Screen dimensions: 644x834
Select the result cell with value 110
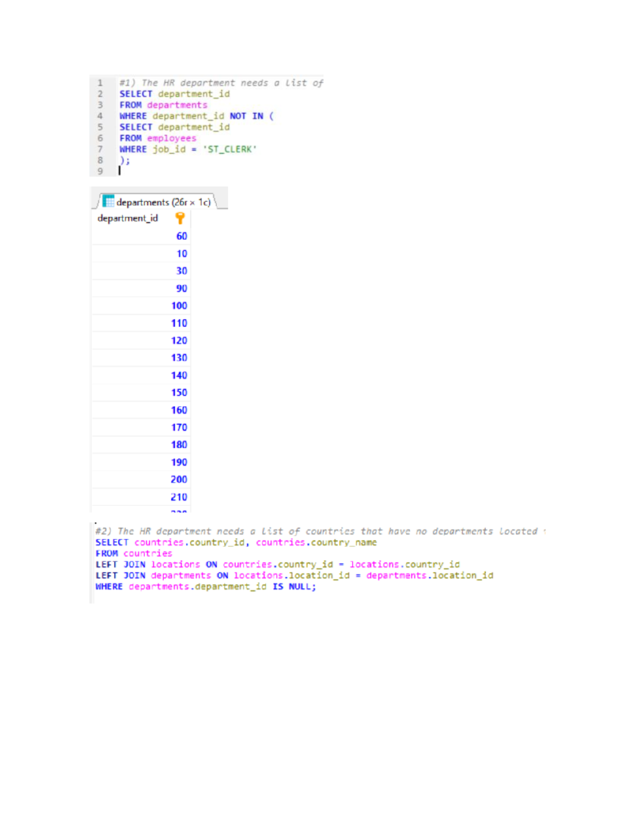point(141,323)
